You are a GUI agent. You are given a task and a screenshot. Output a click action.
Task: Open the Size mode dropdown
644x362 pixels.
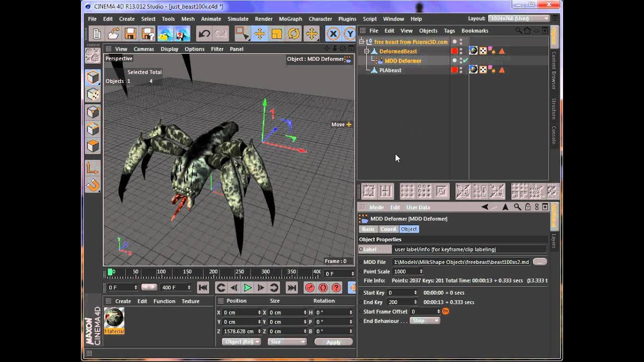coord(287,342)
